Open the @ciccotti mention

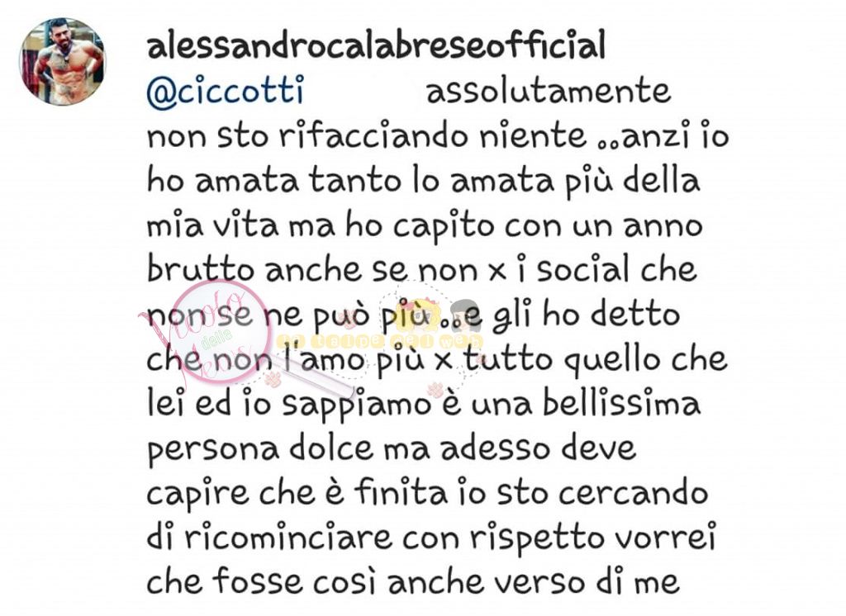point(226,90)
